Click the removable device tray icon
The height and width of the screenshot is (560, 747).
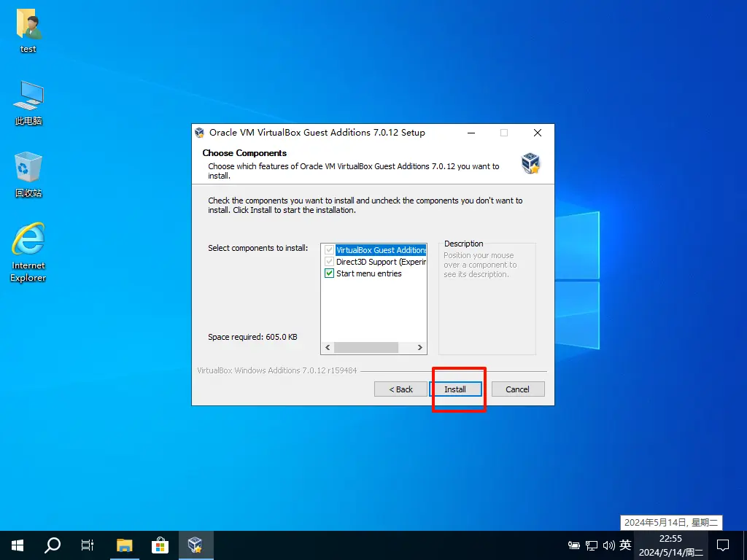[574, 545]
